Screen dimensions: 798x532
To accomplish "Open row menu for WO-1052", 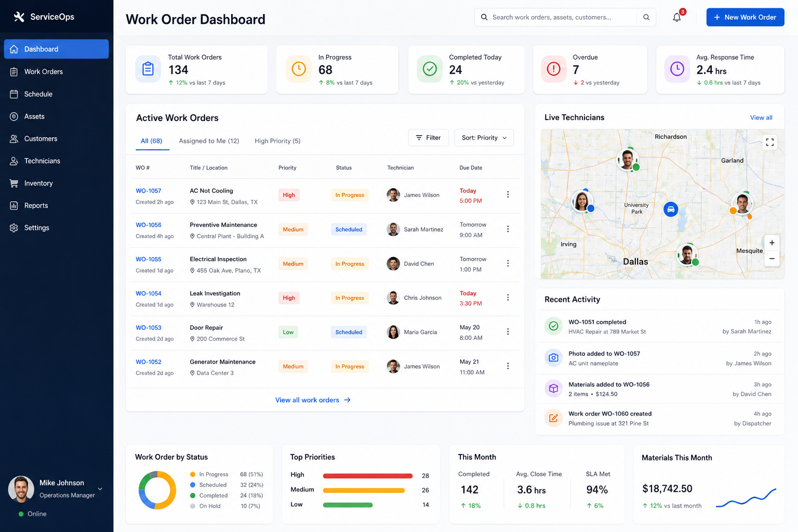I will [x=508, y=366].
